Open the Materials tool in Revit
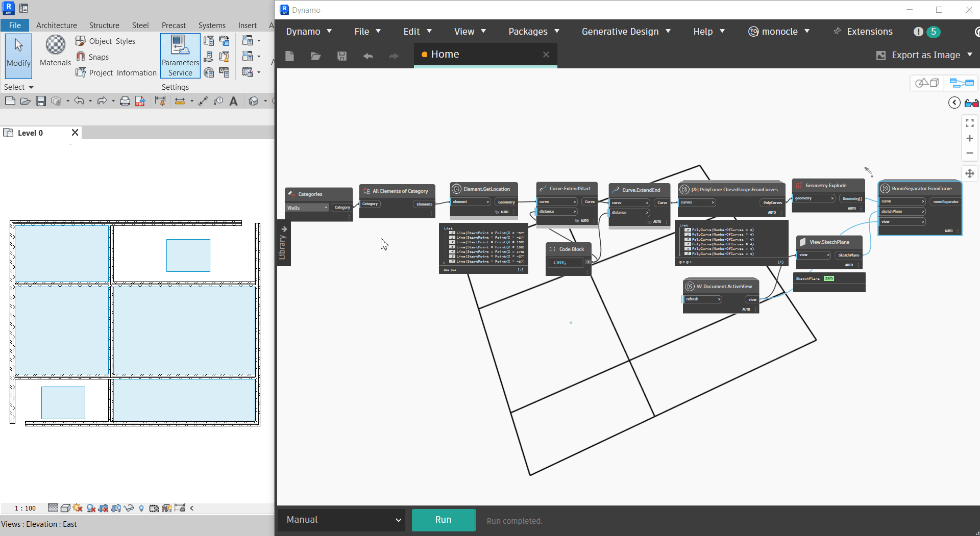Image resolution: width=980 pixels, height=536 pixels. [55, 51]
